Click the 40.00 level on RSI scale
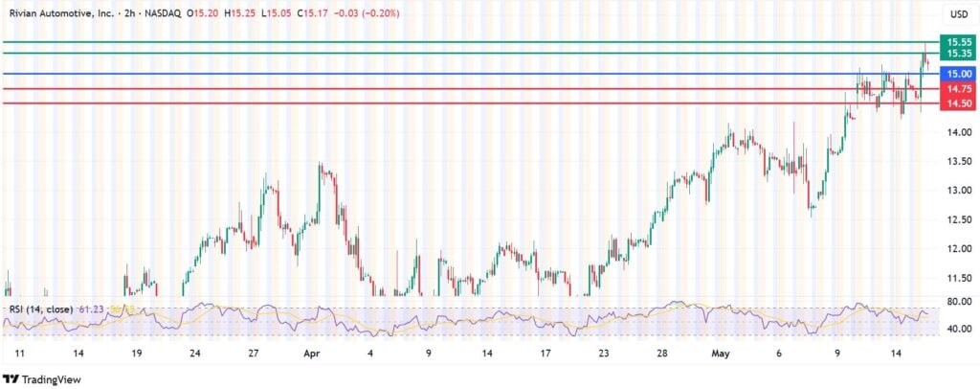The height and width of the screenshot is (389, 980). [958, 329]
